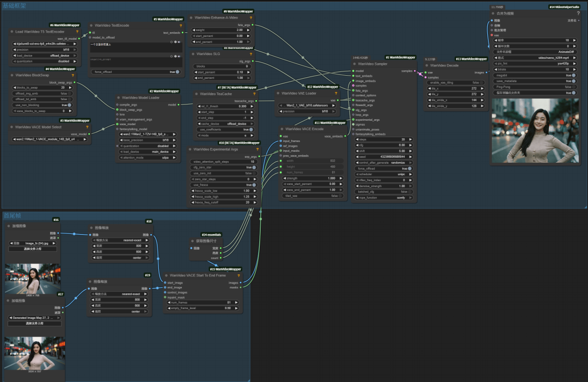The width and height of the screenshot is (588, 382).
Task: Collapse the WanVideo Decode node via title dot
Action: (426, 65)
